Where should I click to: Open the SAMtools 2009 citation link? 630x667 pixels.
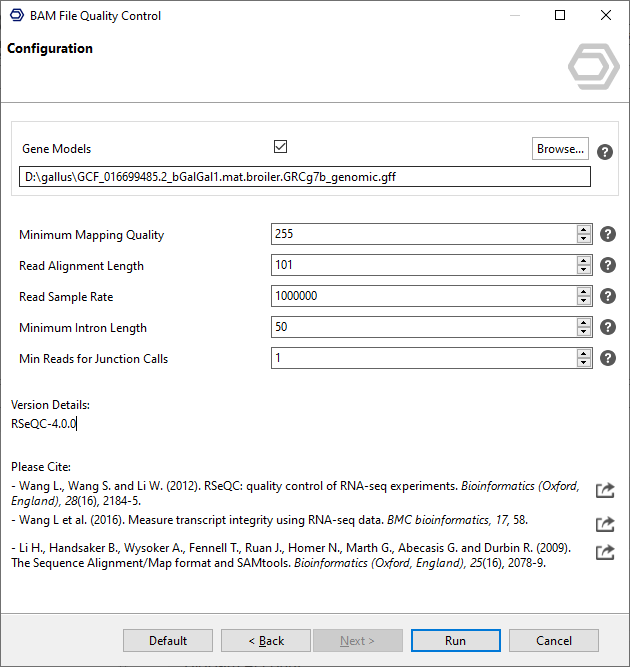[605, 552]
